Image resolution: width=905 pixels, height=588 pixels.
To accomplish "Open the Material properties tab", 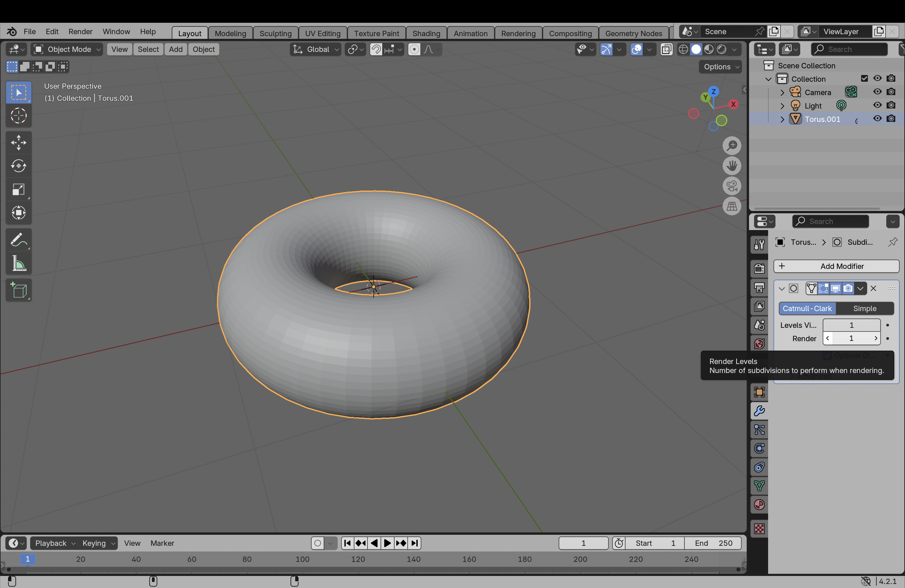I will click(759, 505).
